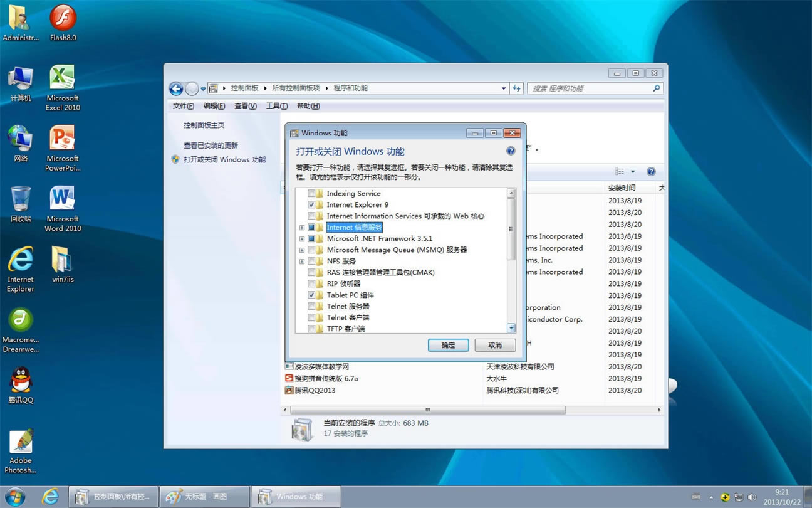Switch to 无标题 - 画图 taskbar window
Viewport: 812px width, 508px height.
pyautogui.click(x=204, y=497)
